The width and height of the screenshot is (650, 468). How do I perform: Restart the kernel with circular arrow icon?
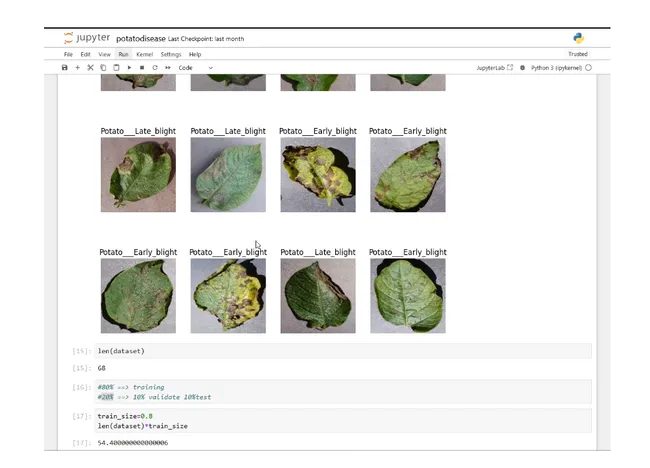(155, 68)
